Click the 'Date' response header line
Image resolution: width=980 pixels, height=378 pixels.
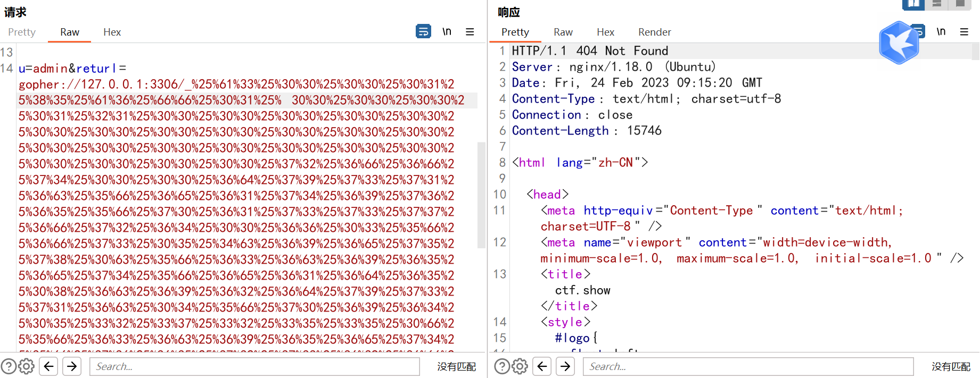(637, 83)
